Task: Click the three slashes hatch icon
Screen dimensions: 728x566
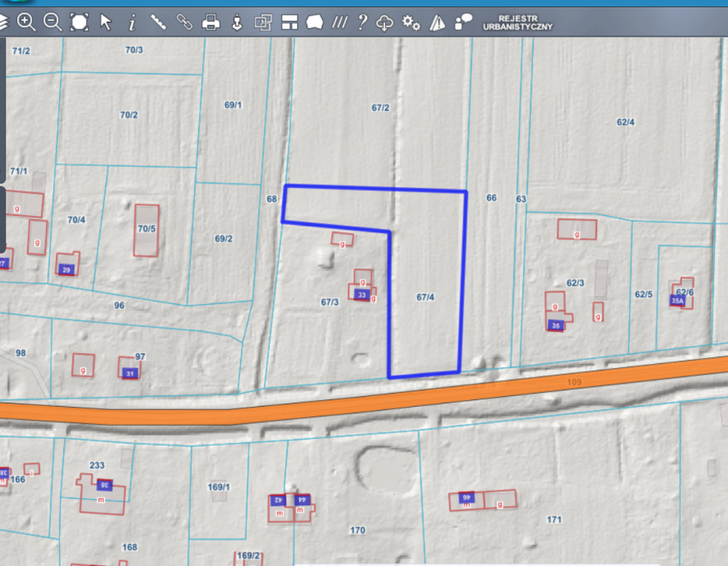Action: point(340,22)
